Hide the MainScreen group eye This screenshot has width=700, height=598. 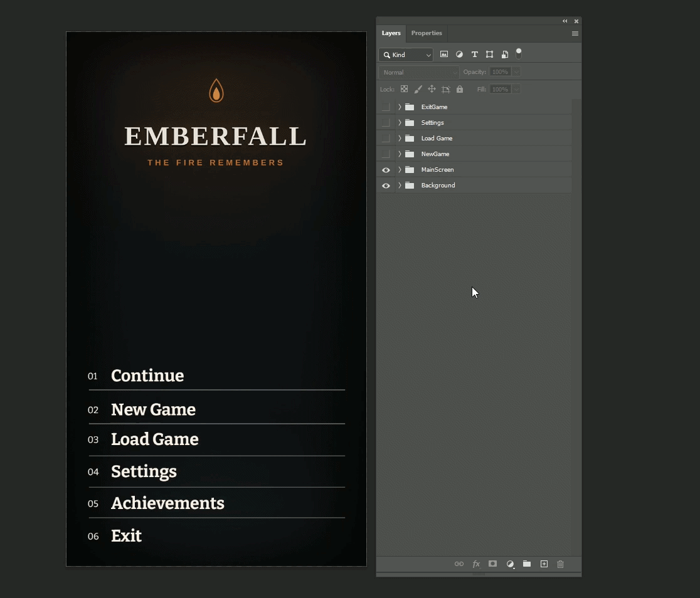pos(386,170)
